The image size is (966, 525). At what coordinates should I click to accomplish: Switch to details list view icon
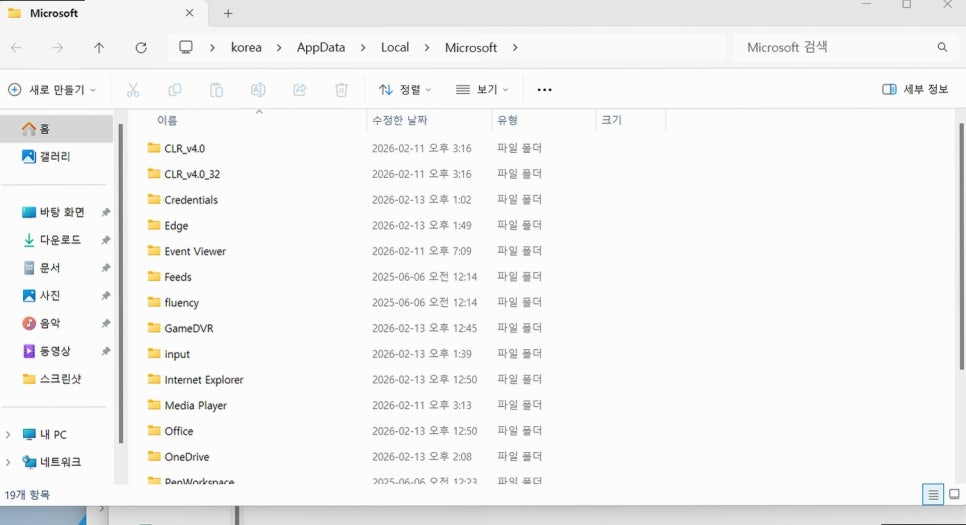click(933, 494)
